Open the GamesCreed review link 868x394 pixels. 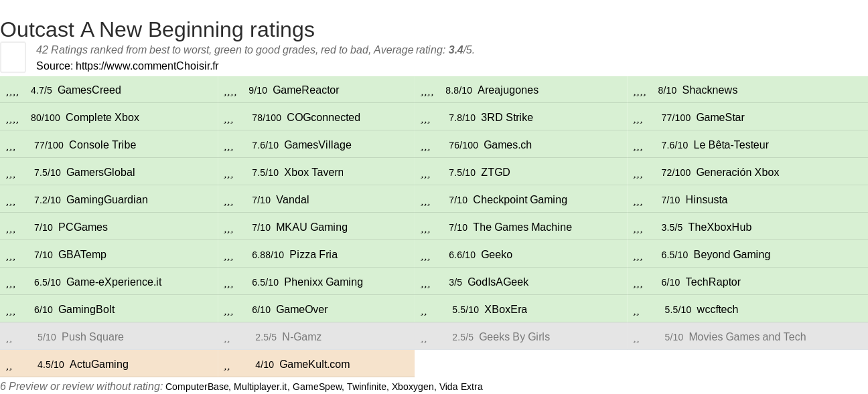pyautogui.click(x=89, y=90)
